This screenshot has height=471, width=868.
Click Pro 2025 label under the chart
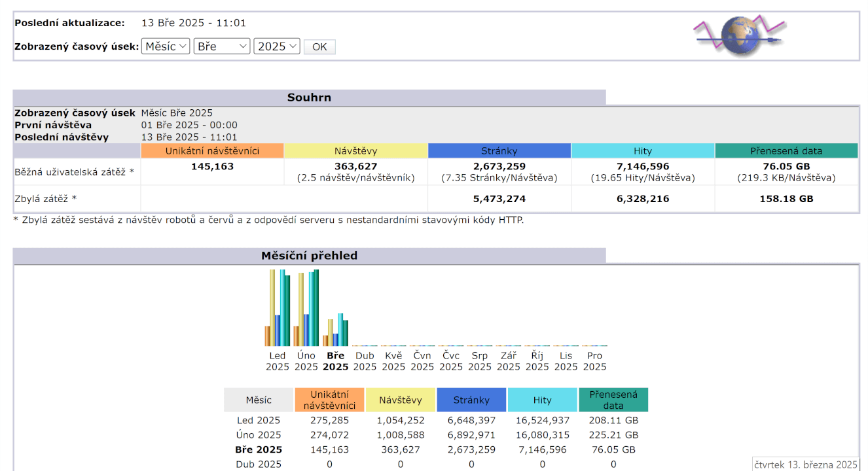tap(594, 361)
